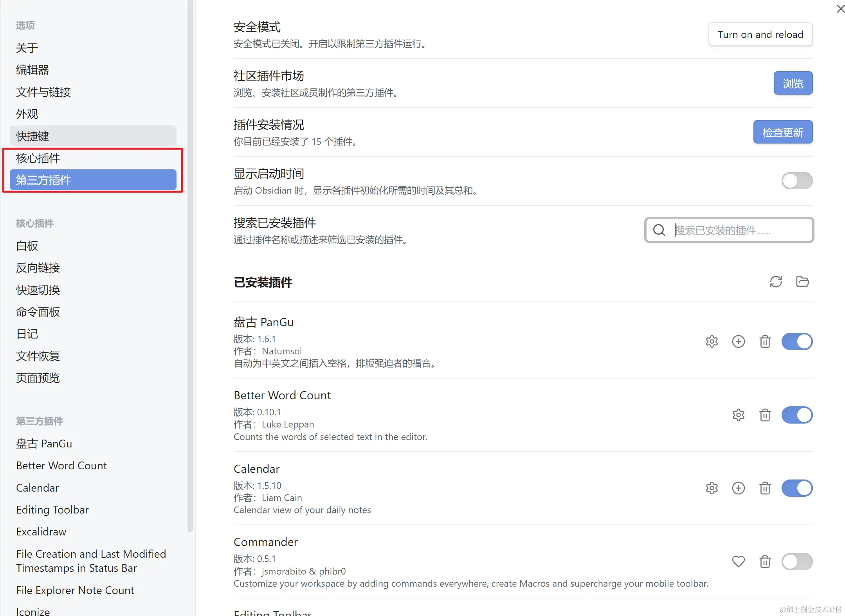
Task: Click the reload plugins refresh icon
Action: [776, 282]
